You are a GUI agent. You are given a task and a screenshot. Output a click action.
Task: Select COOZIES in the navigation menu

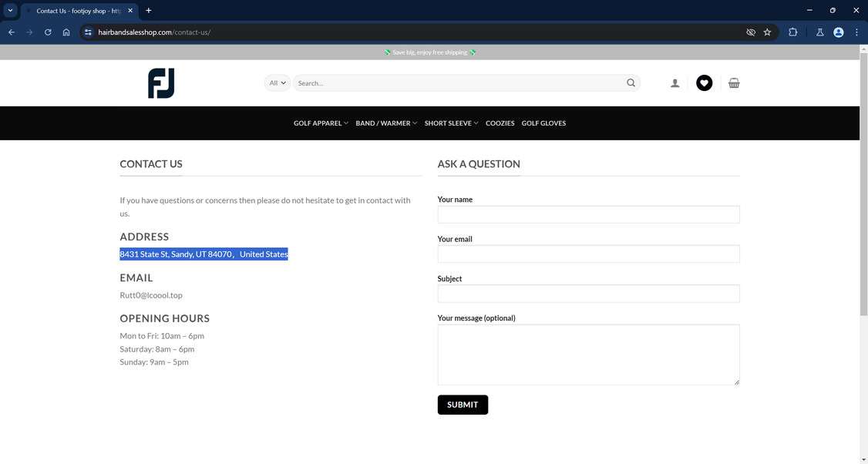[x=500, y=123]
